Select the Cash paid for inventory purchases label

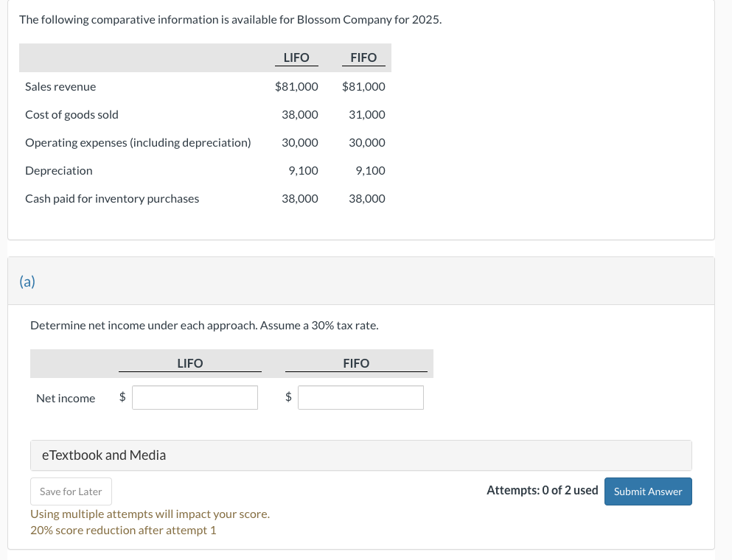112,199
